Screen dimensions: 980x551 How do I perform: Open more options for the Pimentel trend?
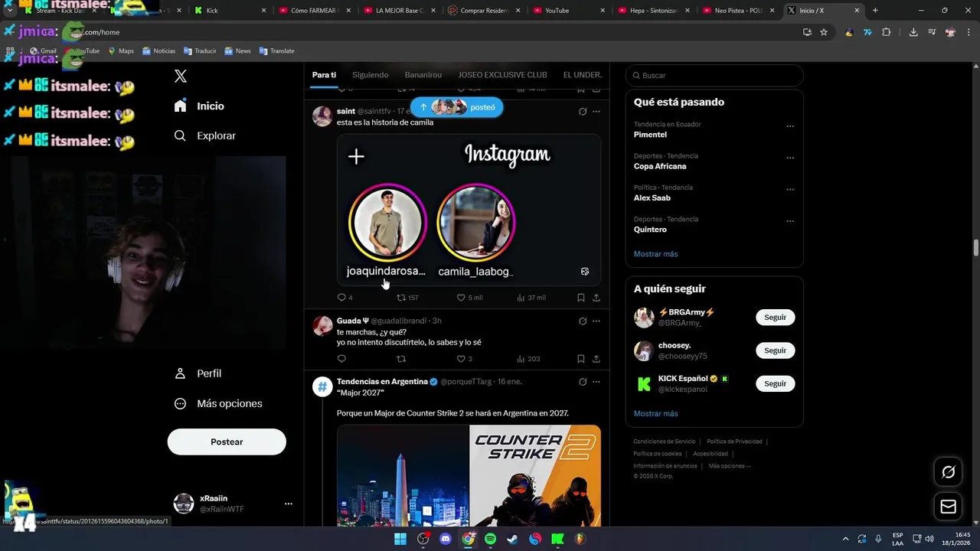[x=790, y=126]
